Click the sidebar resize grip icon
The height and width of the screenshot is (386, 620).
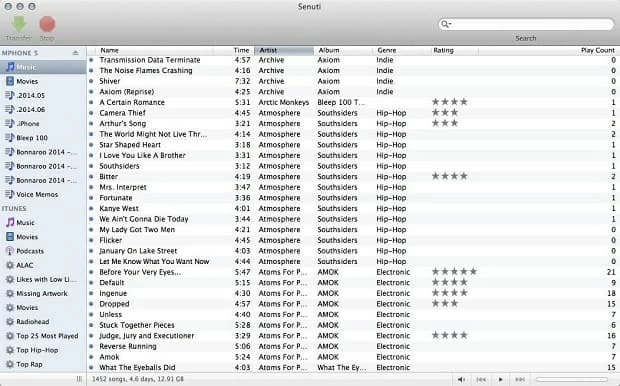click(79, 379)
